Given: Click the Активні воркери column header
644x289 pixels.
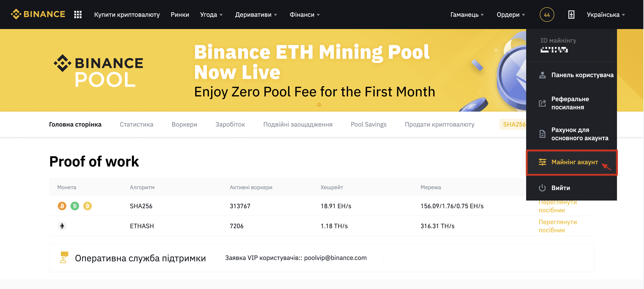Looking at the screenshot, I should 251,187.
